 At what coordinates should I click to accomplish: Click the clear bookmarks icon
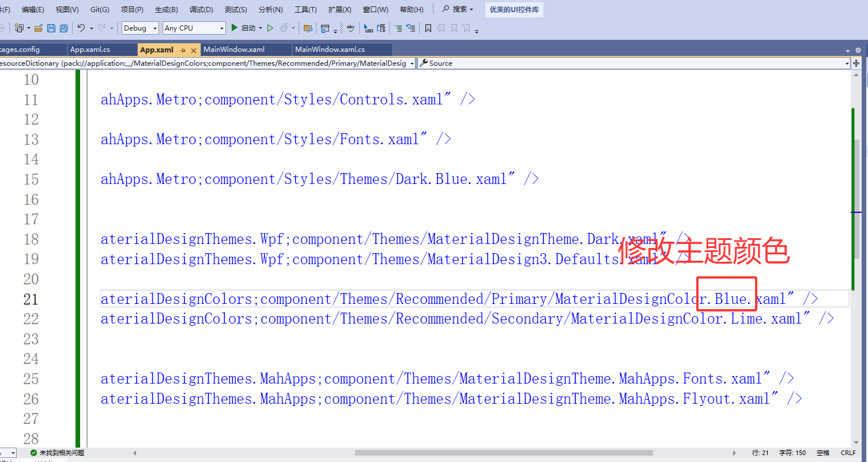[x=466, y=28]
